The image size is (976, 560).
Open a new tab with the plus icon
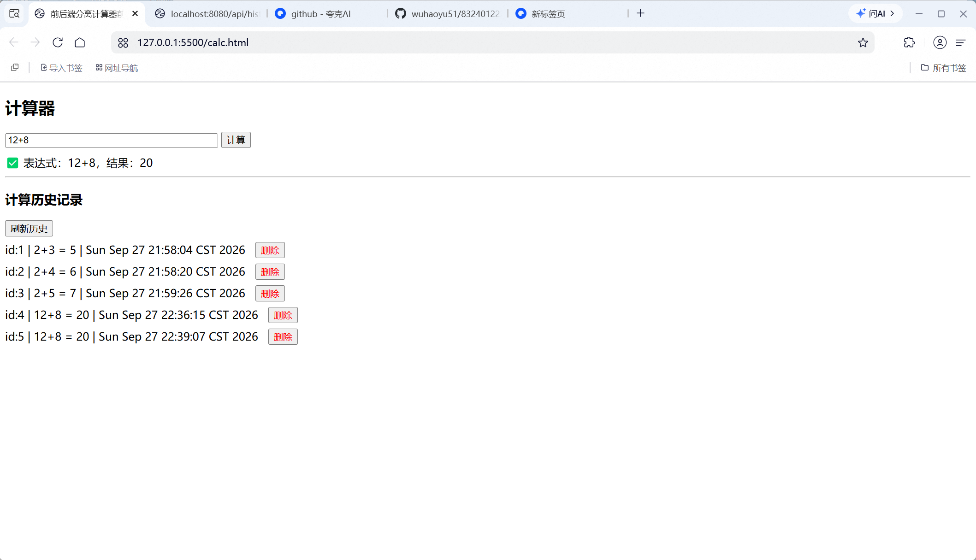(x=640, y=13)
